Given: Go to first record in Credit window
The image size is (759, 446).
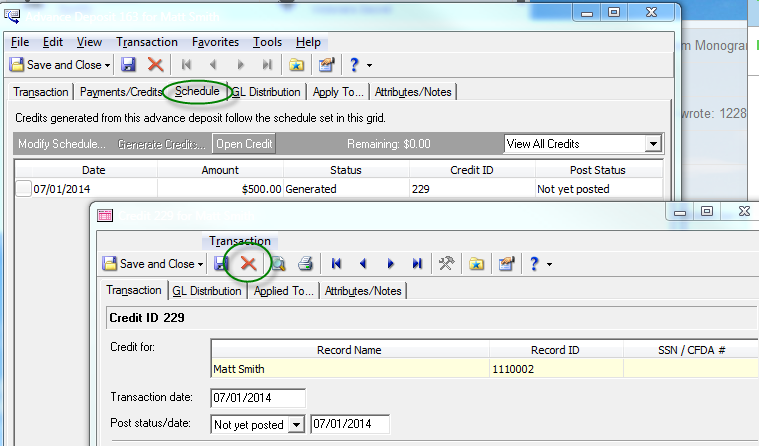Looking at the screenshot, I should click(x=336, y=263).
